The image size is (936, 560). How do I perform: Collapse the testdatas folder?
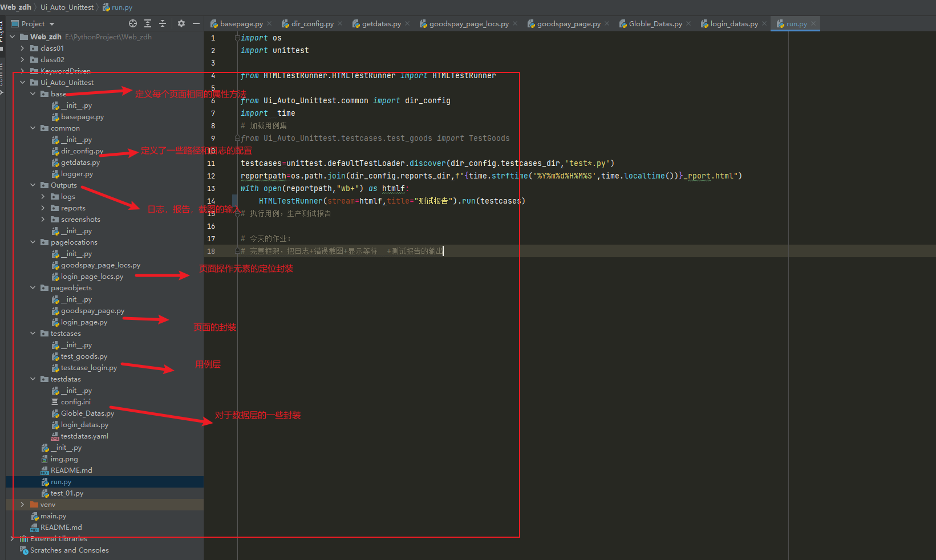(x=33, y=379)
